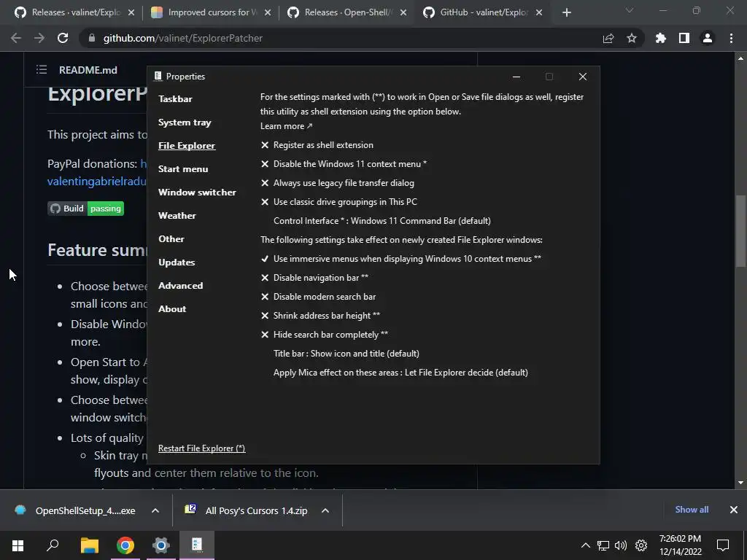The image size is (747, 560).
Task: Open valentingabrielradu PayPal link
Action: point(97,182)
